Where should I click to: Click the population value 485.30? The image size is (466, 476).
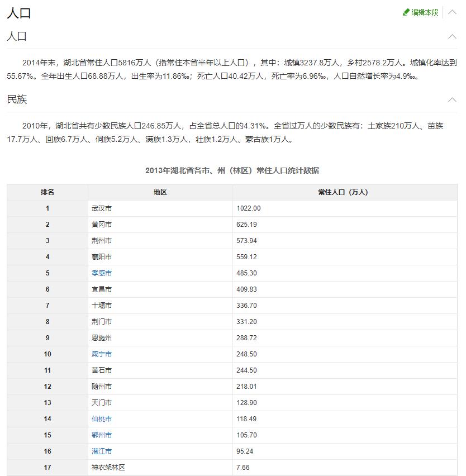tap(246, 273)
